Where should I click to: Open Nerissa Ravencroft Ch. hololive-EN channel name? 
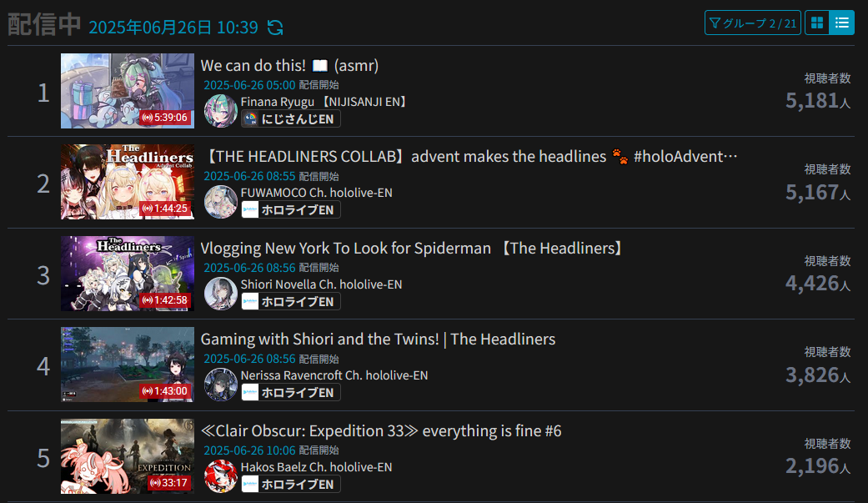(x=334, y=375)
